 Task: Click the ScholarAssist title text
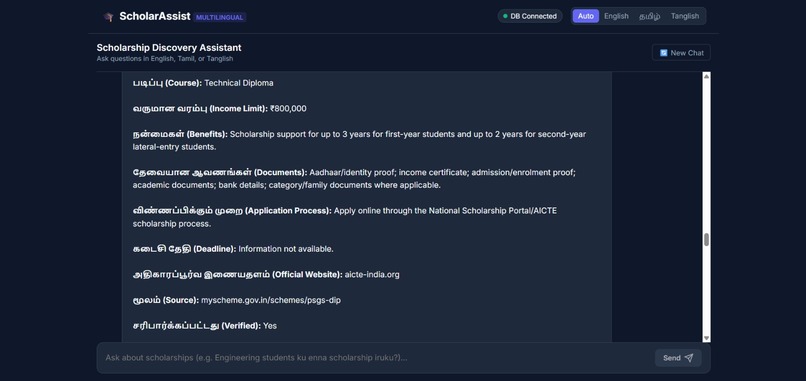(x=155, y=16)
